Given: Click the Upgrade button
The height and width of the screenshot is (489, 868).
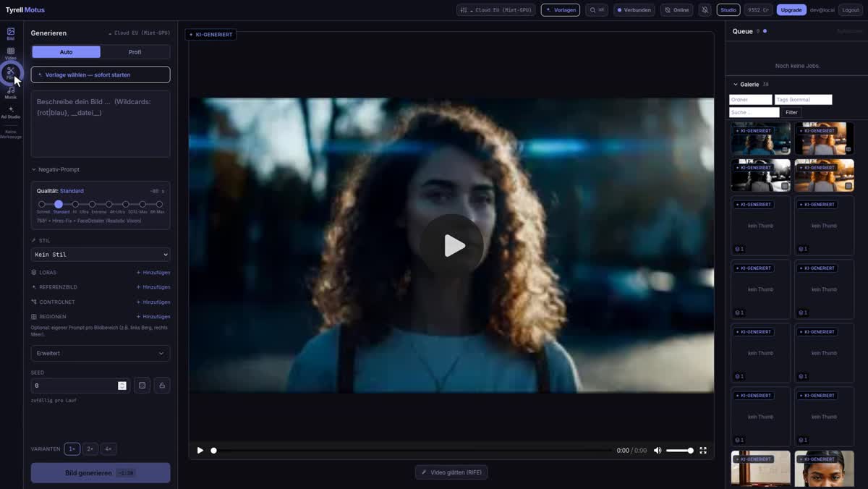Looking at the screenshot, I should 791,10.
